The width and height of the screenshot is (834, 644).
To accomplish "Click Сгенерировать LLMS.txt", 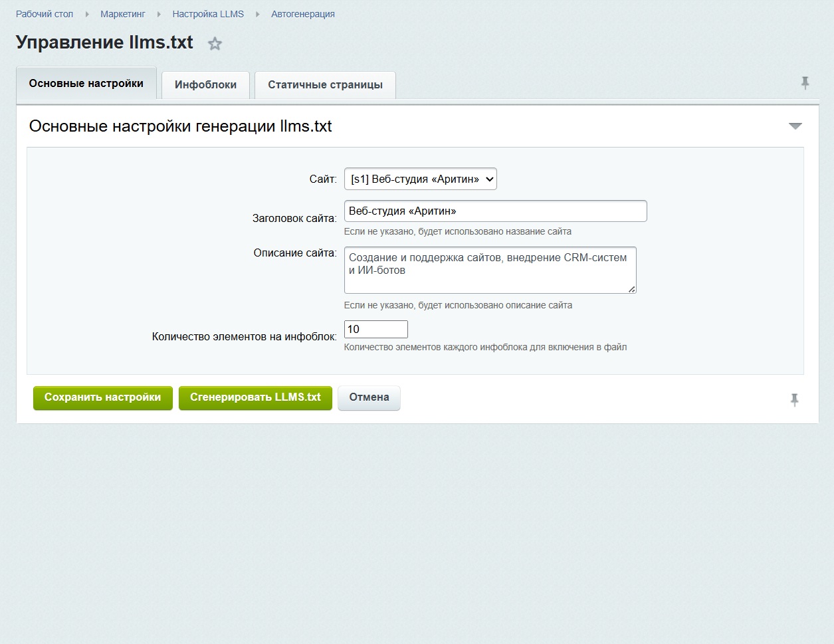I will point(255,397).
